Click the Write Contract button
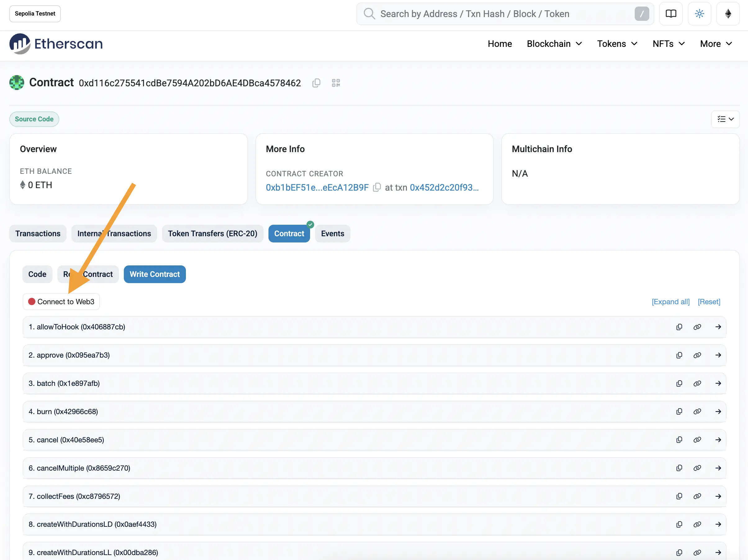748x560 pixels. (x=155, y=274)
